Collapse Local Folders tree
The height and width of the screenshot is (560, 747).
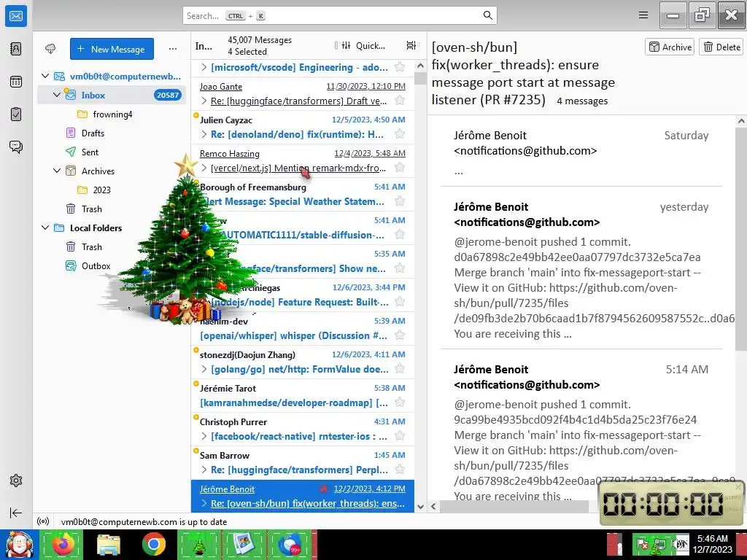pos(45,227)
